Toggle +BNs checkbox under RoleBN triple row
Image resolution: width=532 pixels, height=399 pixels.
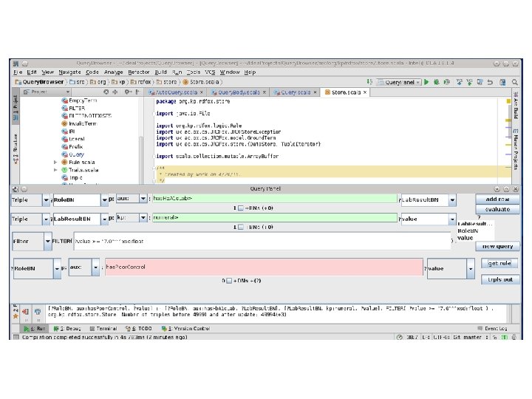click(x=241, y=208)
